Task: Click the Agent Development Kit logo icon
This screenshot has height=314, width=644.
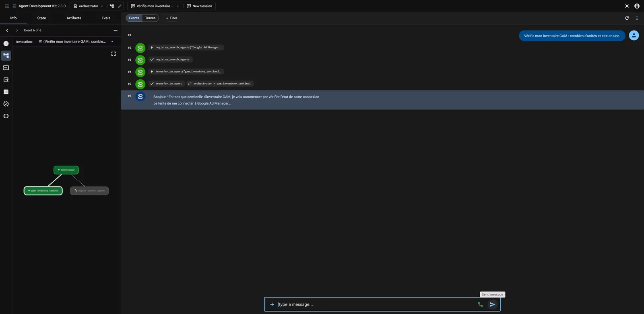Action: 14,6
